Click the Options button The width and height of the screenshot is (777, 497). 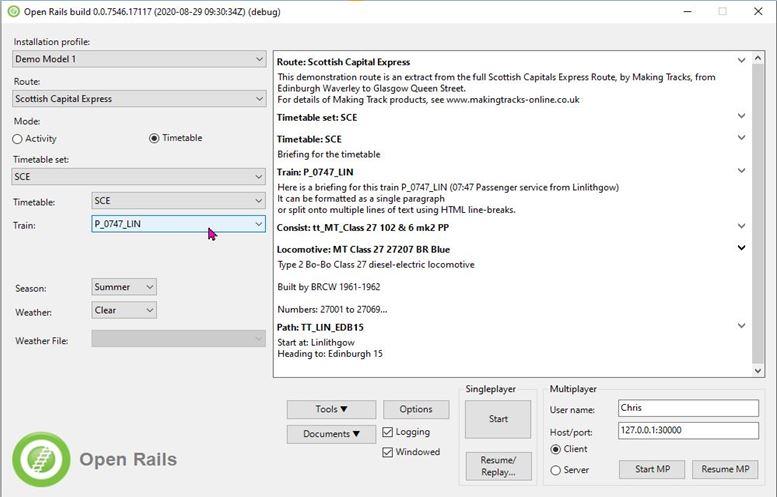(x=416, y=409)
